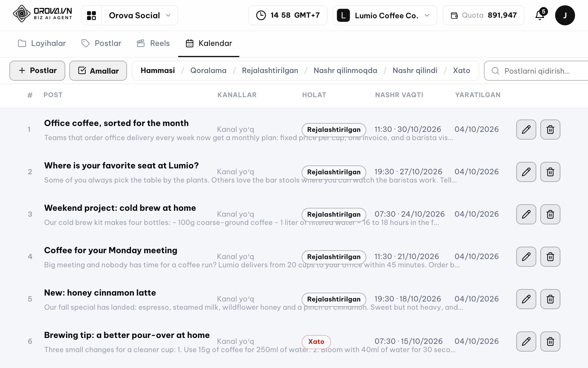
Task: Delete the 'Where is your favorite seat' post
Action: pos(550,172)
